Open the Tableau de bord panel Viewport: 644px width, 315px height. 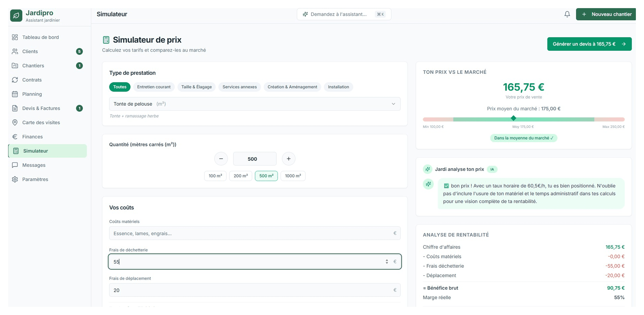pos(40,37)
